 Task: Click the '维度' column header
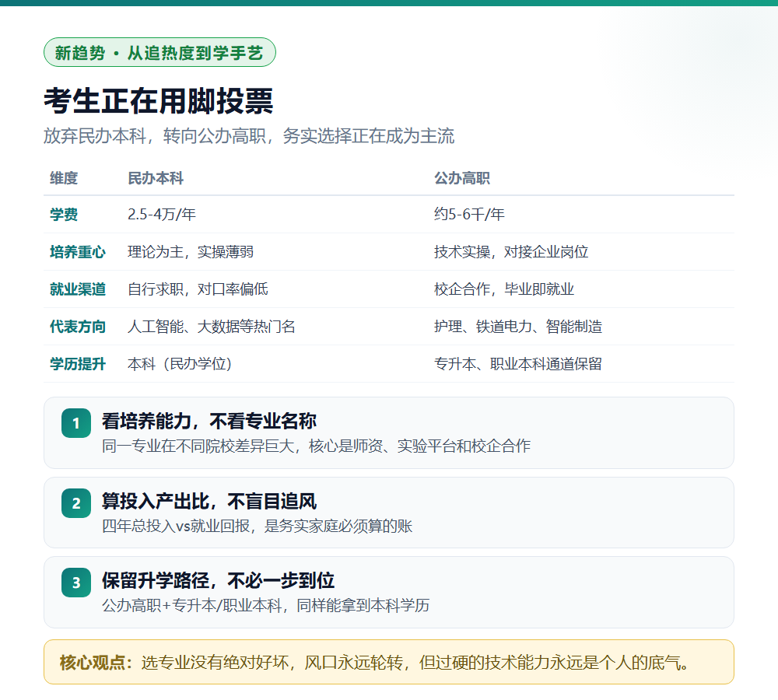(64, 178)
